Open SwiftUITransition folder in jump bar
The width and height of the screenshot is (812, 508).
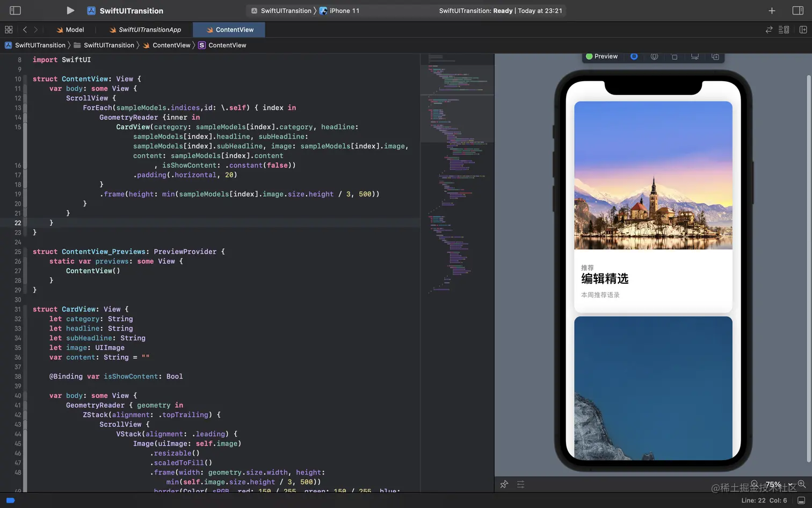(104, 45)
